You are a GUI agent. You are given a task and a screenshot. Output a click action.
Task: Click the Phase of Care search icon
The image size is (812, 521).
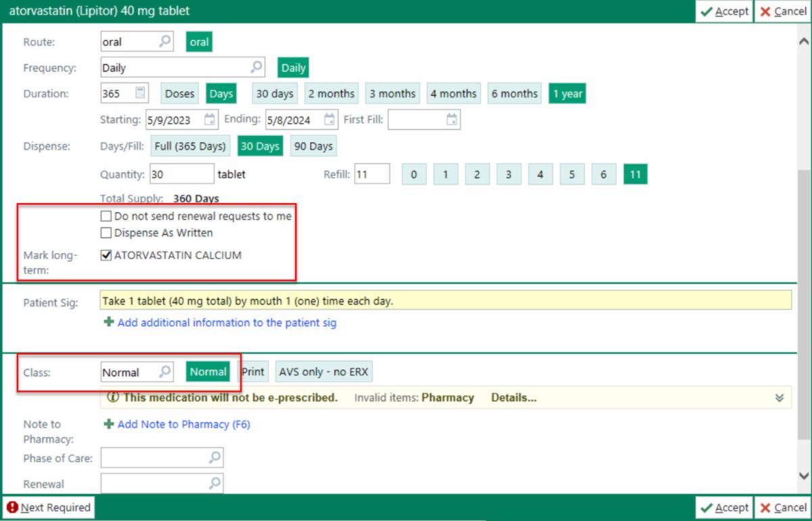click(x=215, y=458)
